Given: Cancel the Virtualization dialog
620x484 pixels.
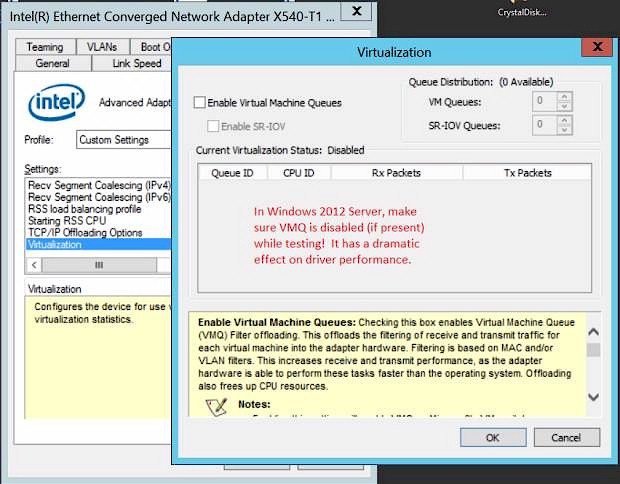Looking at the screenshot, I should (566, 437).
